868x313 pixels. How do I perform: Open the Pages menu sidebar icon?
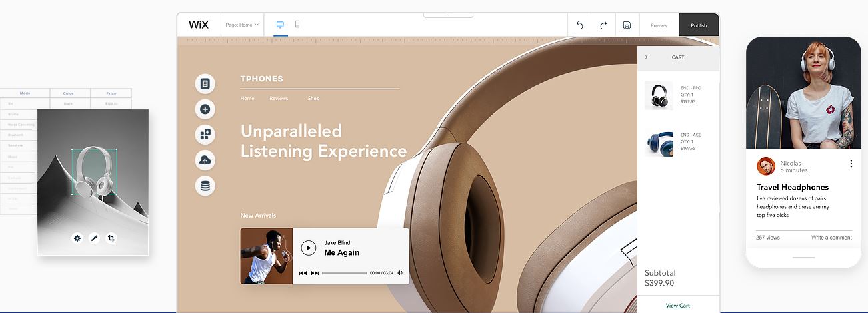pos(205,83)
